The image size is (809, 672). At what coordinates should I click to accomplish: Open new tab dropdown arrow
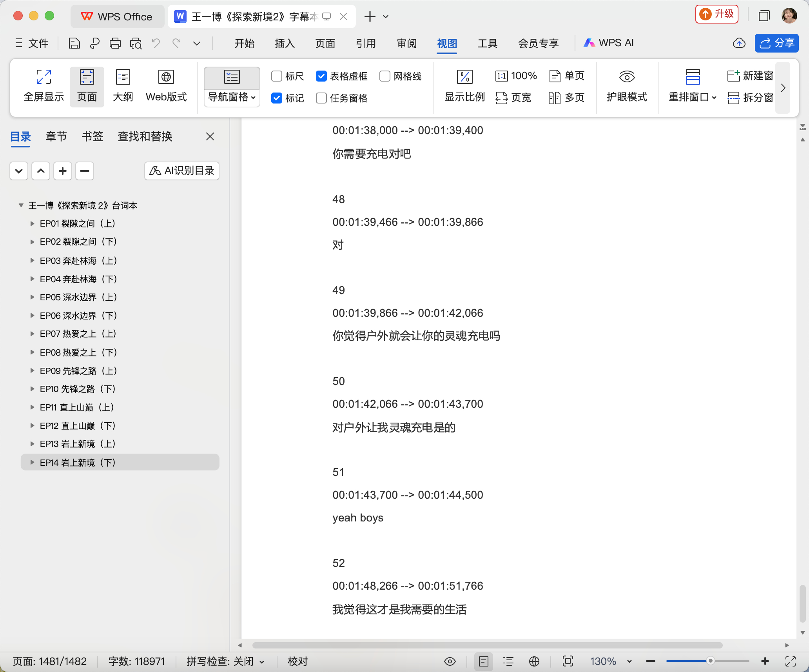[x=386, y=16]
